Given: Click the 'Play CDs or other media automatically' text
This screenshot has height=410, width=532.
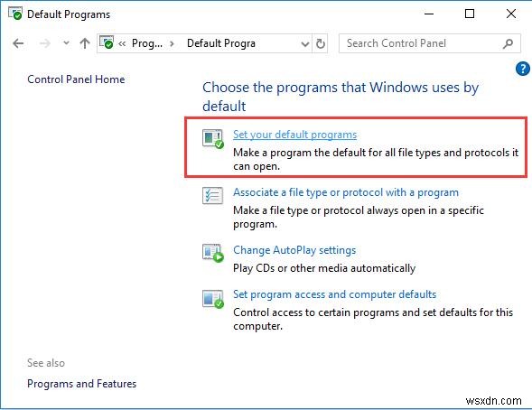Looking at the screenshot, I should (324, 268).
